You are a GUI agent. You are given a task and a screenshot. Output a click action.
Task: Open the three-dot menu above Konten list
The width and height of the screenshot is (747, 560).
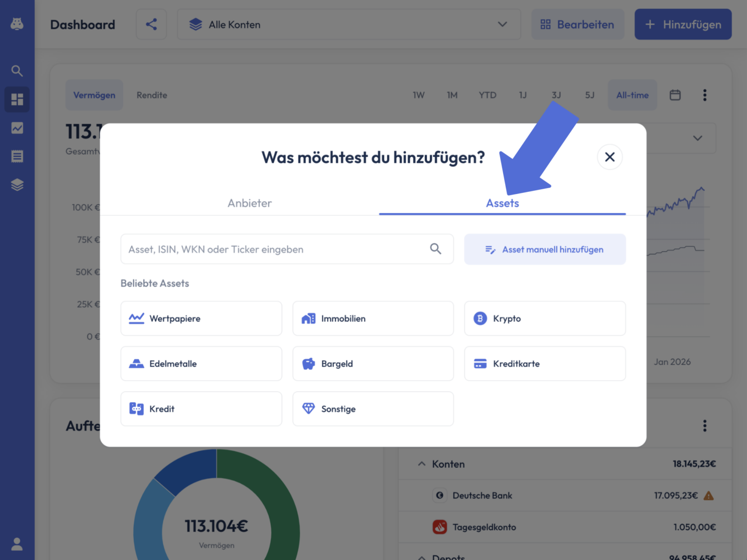pyautogui.click(x=704, y=426)
